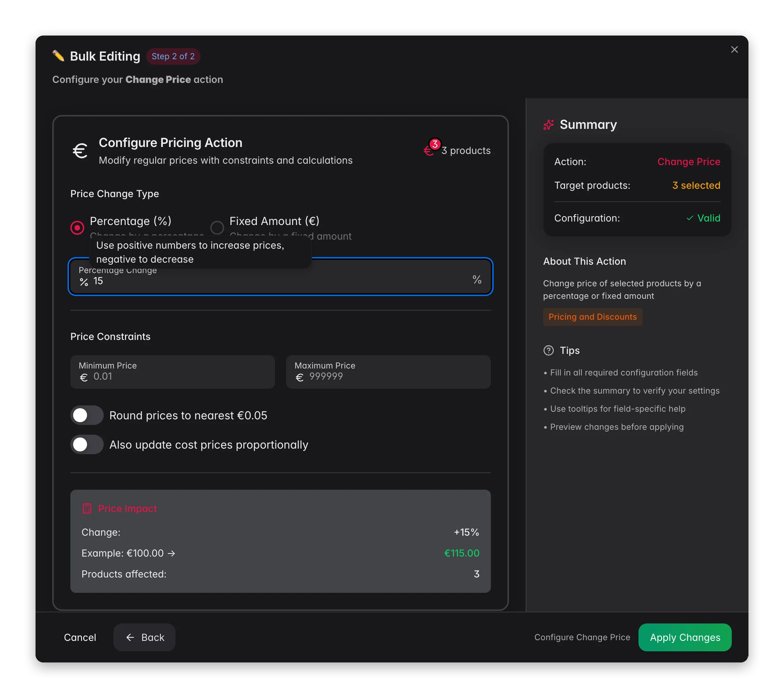
Task: Click the Price Impact heading
Action: (x=127, y=509)
